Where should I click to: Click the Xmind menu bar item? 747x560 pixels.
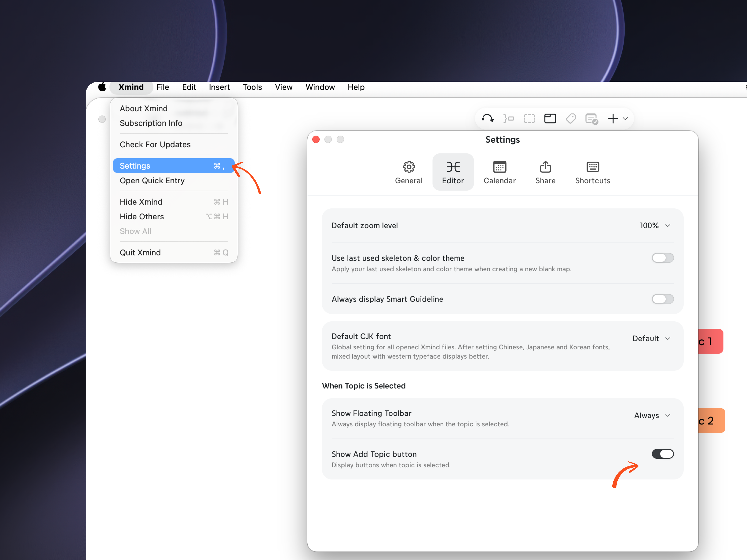point(131,87)
